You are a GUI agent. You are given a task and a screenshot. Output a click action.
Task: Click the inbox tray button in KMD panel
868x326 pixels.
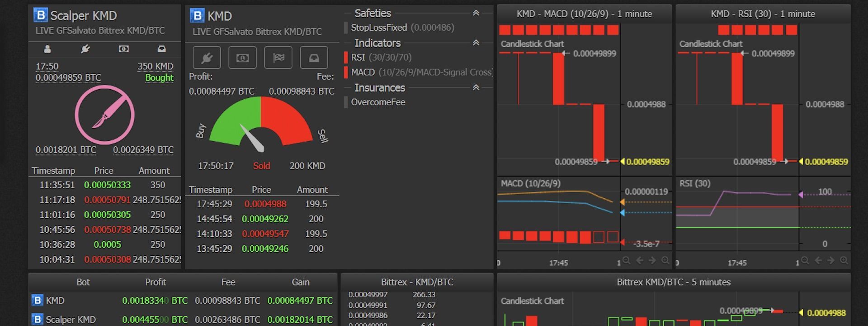314,58
